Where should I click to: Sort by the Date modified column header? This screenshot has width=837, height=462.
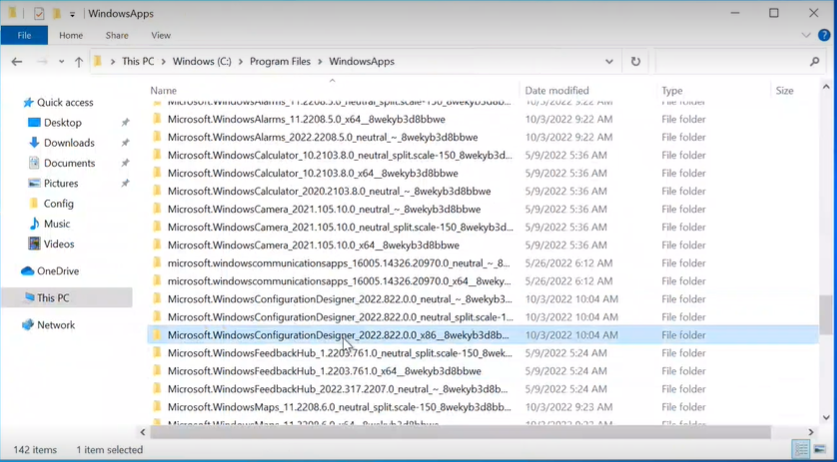point(557,90)
